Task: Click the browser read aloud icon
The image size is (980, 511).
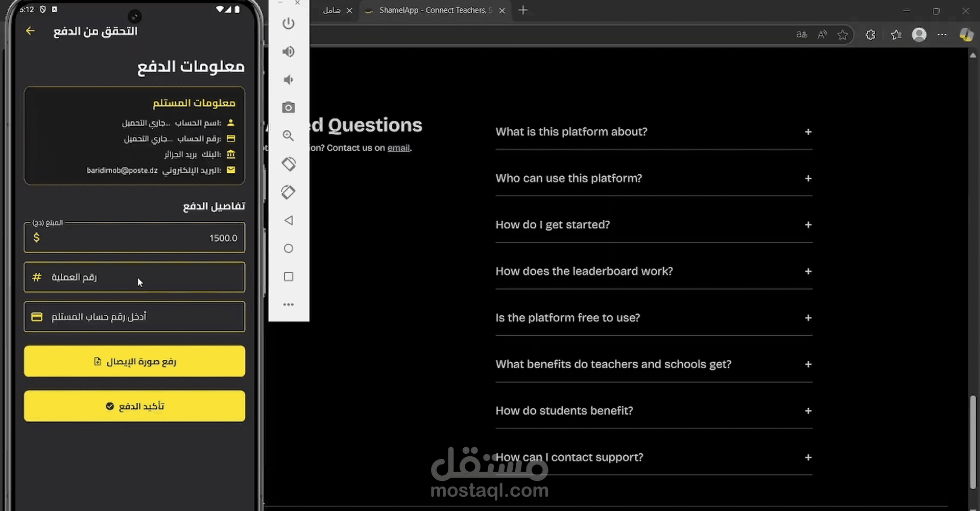Action: coord(822,35)
